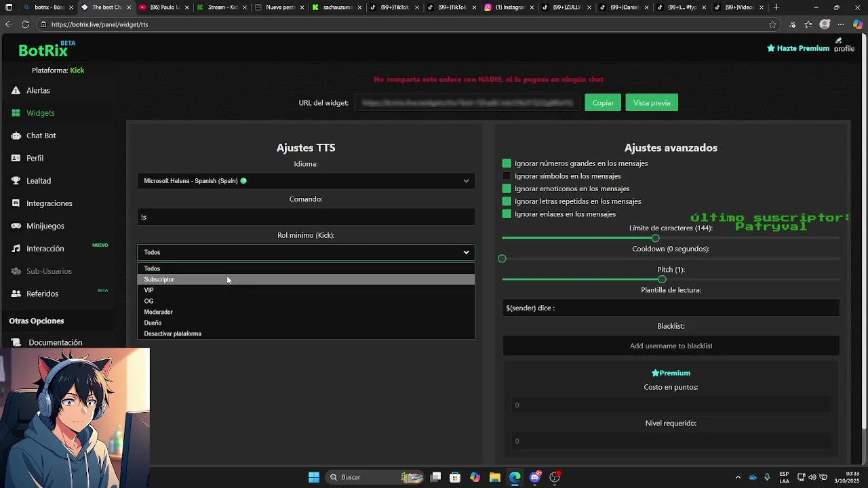Select Todos in the role list
Viewport: 868px width, 488px height.
306,268
